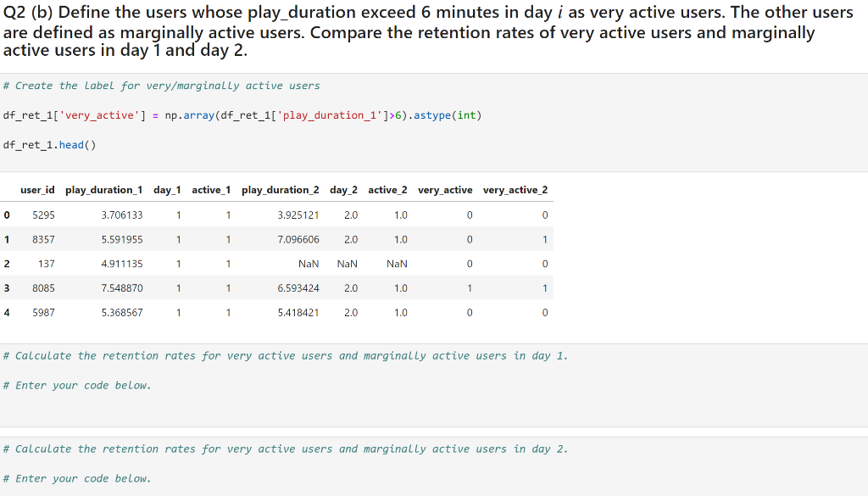Select the play_duration_1 column header

click(x=103, y=189)
